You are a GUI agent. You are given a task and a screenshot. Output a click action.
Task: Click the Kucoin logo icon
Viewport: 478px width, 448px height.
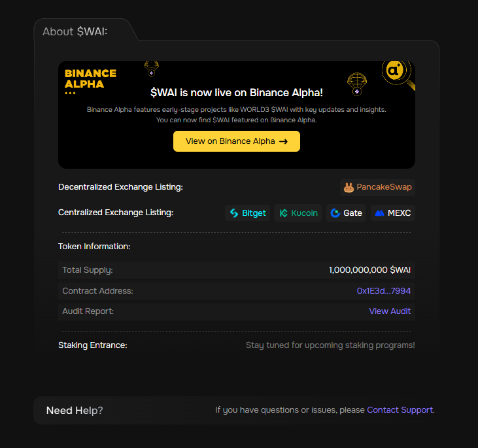pyautogui.click(x=283, y=213)
